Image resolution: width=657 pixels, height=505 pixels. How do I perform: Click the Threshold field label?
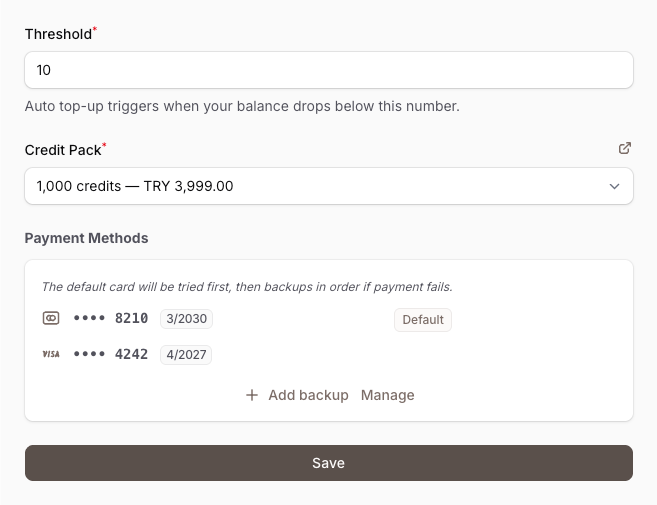tap(58, 33)
